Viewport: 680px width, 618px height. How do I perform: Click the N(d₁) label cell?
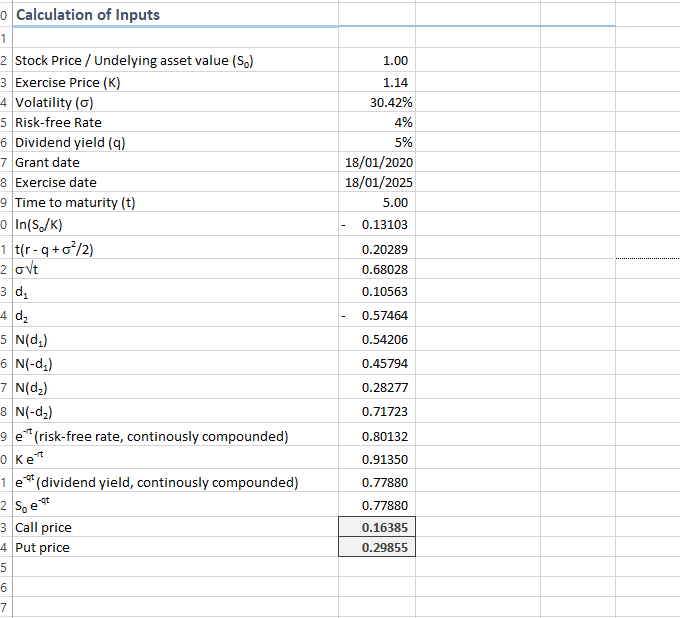click(x=176, y=339)
